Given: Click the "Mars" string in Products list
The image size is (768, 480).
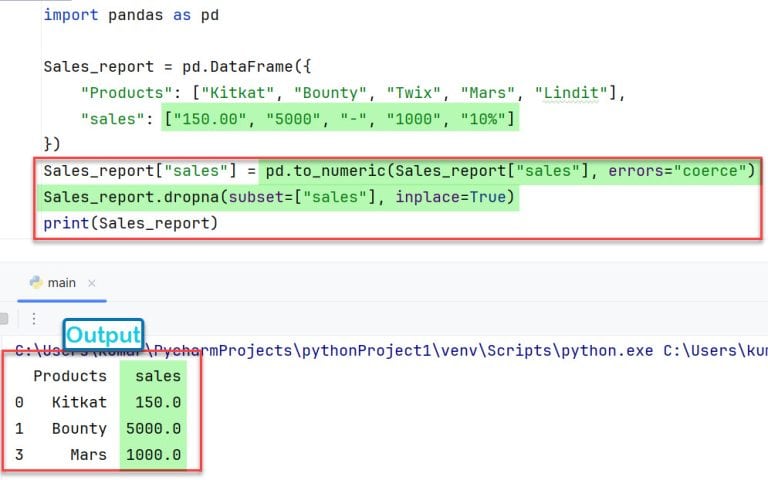Looking at the screenshot, I should pyautogui.click(x=487, y=93).
